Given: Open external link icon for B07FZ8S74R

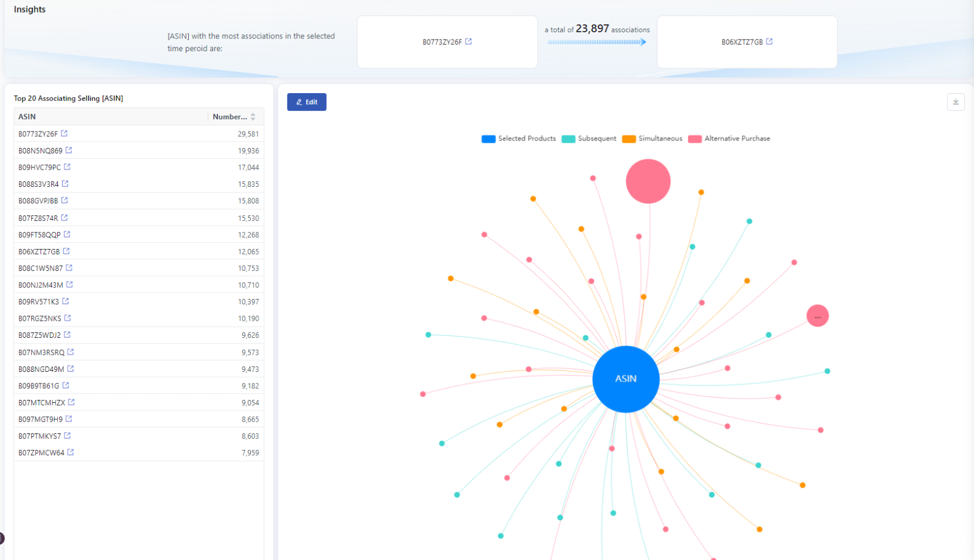Looking at the screenshot, I should (x=65, y=217).
